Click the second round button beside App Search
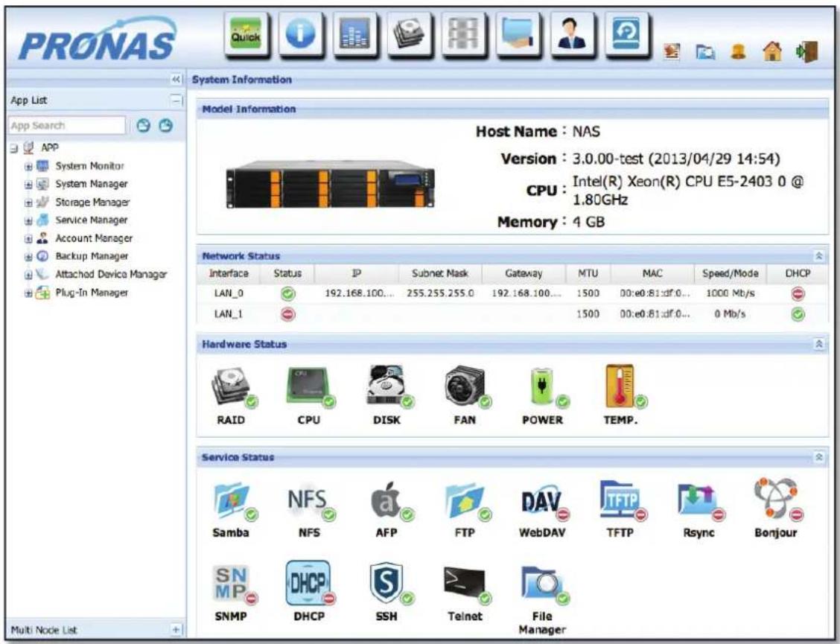The width and height of the screenshot is (840, 644). pos(167,126)
